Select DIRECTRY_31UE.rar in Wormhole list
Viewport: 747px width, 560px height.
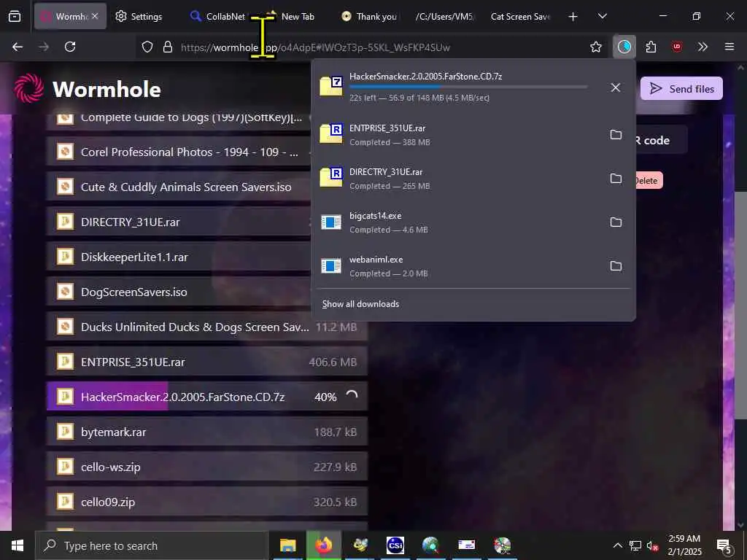click(x=179, y=222)
